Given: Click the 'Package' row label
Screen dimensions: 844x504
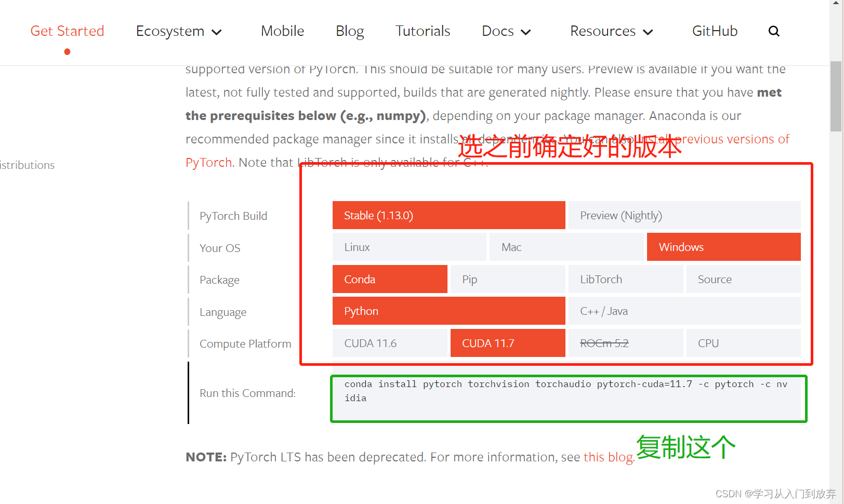Looking at the screenshot, I should (x=219, y=280).
